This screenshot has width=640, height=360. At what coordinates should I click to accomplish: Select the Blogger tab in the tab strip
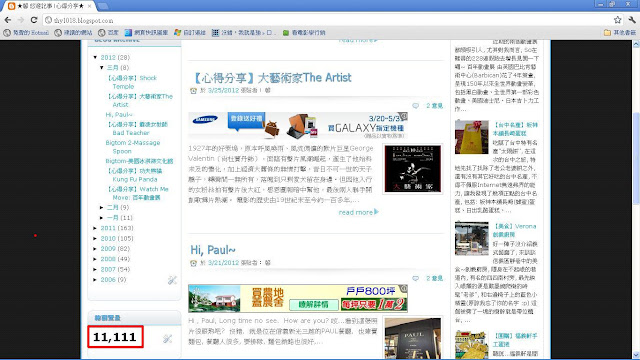pyautogui.click(x=49, y=6)
